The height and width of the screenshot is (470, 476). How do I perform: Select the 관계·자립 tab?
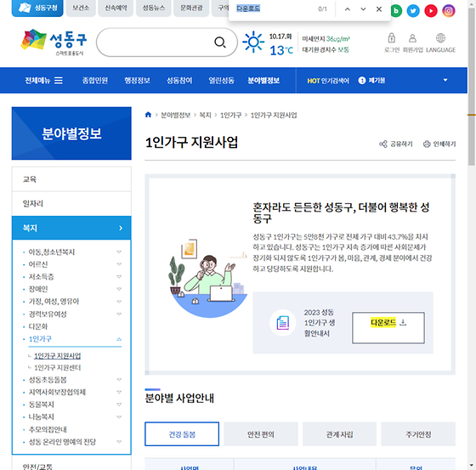coord(339,434)
